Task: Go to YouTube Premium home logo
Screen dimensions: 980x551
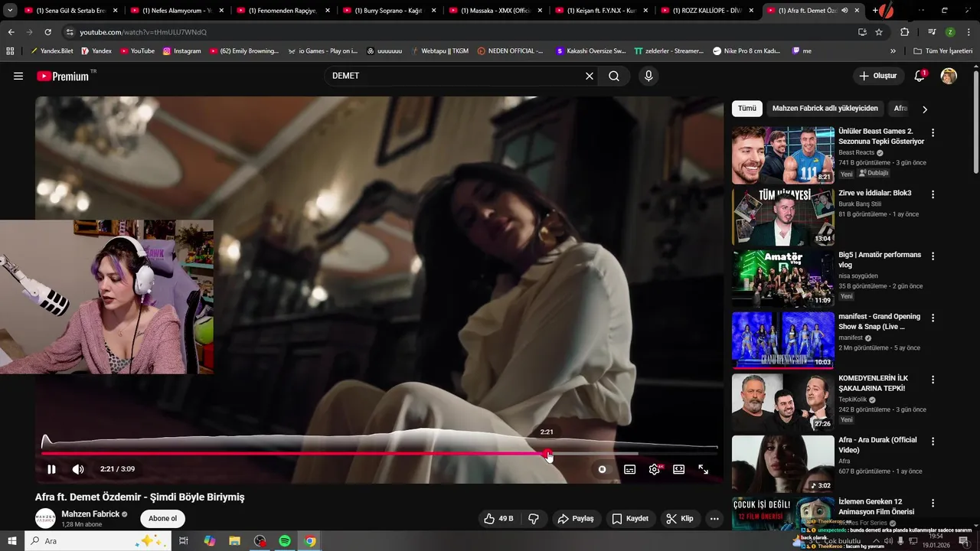Action: 64,76
